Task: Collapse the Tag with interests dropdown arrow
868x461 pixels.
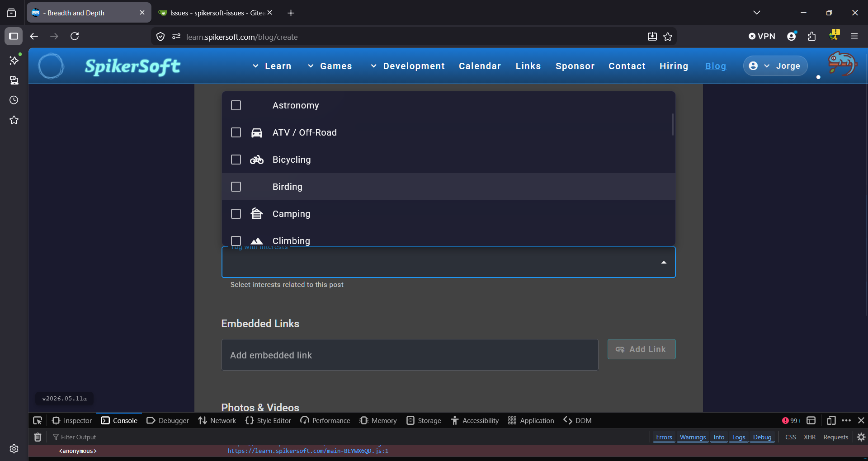Action: pos(664,262)
